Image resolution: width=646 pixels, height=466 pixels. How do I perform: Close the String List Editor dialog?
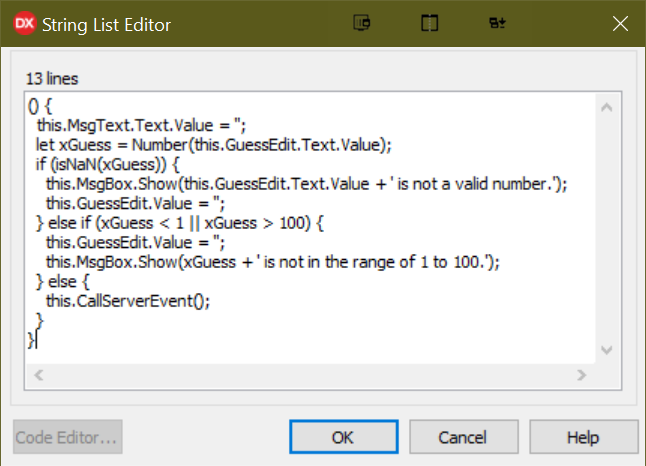pos(621,23)
